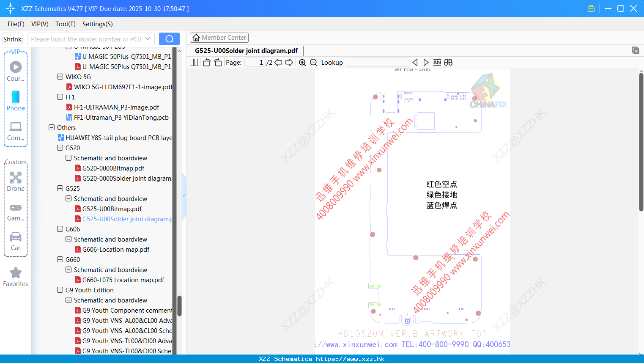Open G520-0000Solder joint diagram file

[x=123, y=178]
